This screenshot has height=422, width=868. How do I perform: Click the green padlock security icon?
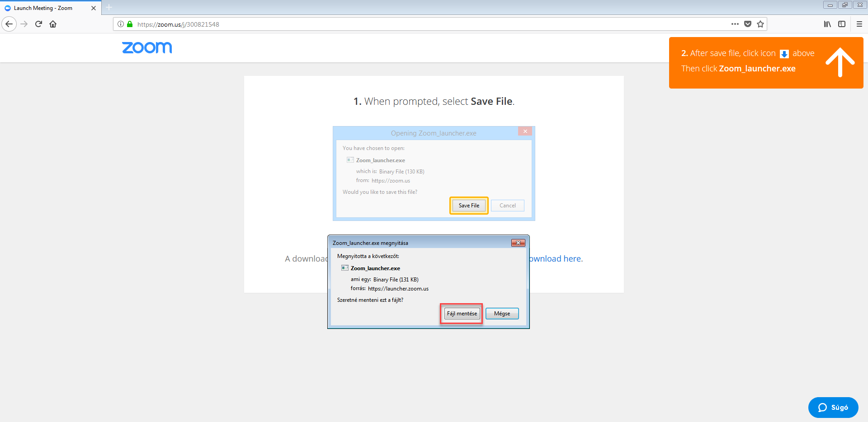tap(130, 24)
